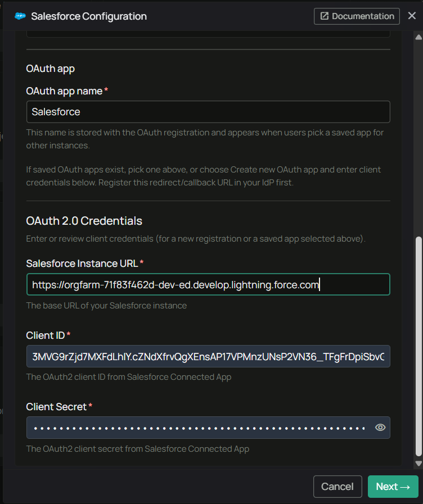Click the Cancel button
Image resolution: width=423 pixels, height=504 pixels.
(337, 487)
